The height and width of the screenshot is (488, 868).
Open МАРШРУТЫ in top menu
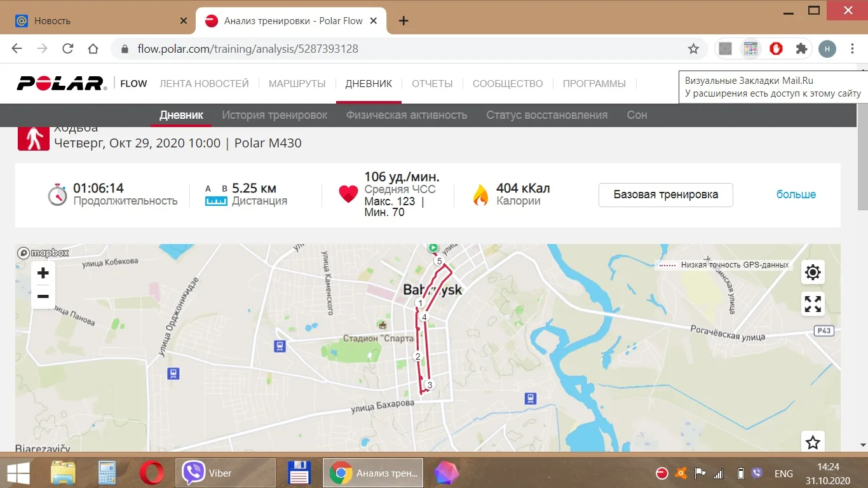pos(297,83)
